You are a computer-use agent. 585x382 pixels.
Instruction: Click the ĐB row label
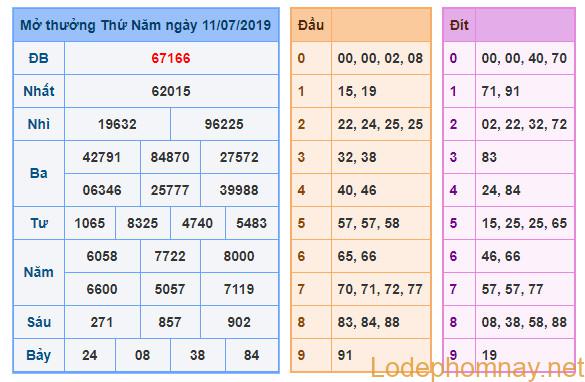point(39,58)
